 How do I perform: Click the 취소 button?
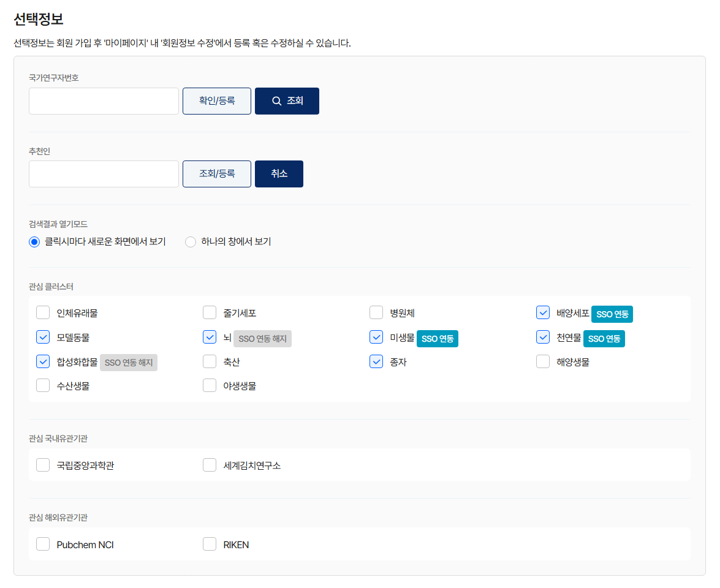click(279, 174)
